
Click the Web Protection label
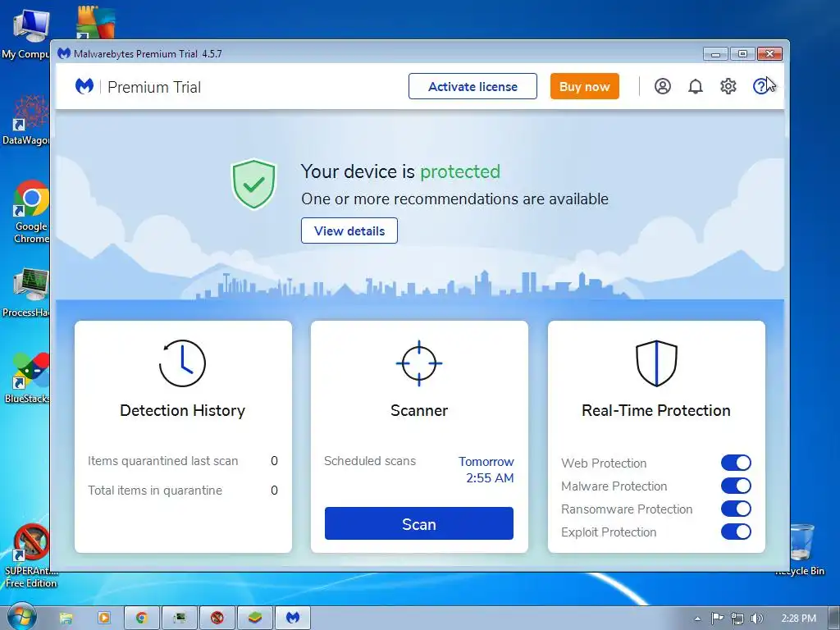click(604, 463)
